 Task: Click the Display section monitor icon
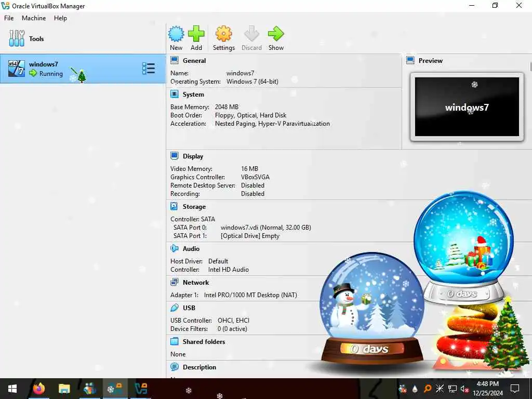click(175, 156)
